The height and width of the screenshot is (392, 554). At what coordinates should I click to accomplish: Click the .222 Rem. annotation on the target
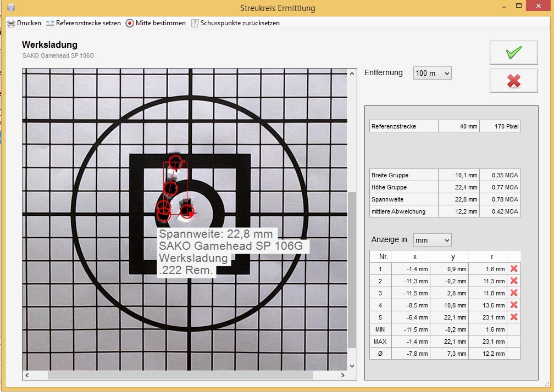pyautogui.click(x=186, y=270)
